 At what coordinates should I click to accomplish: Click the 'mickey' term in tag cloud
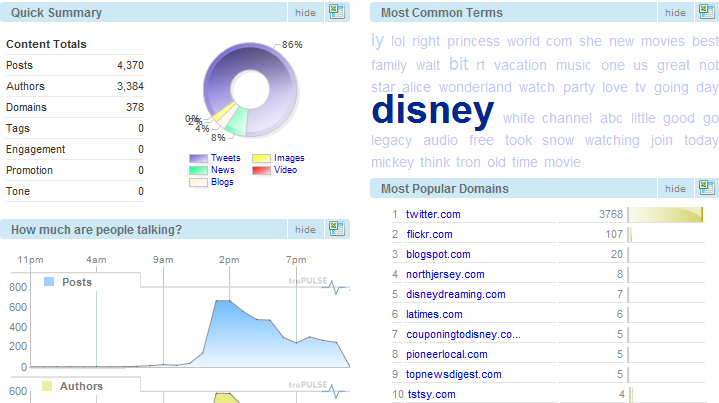(392, 163)
